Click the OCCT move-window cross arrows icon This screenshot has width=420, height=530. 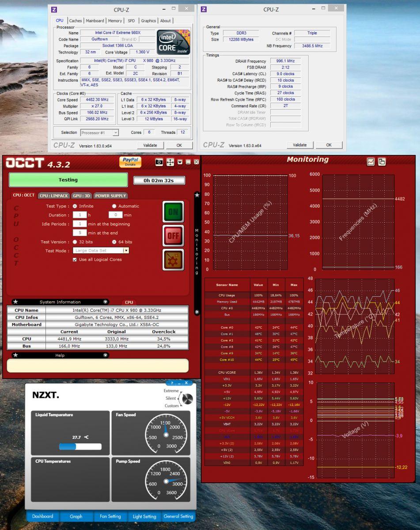tap(170, 163)
